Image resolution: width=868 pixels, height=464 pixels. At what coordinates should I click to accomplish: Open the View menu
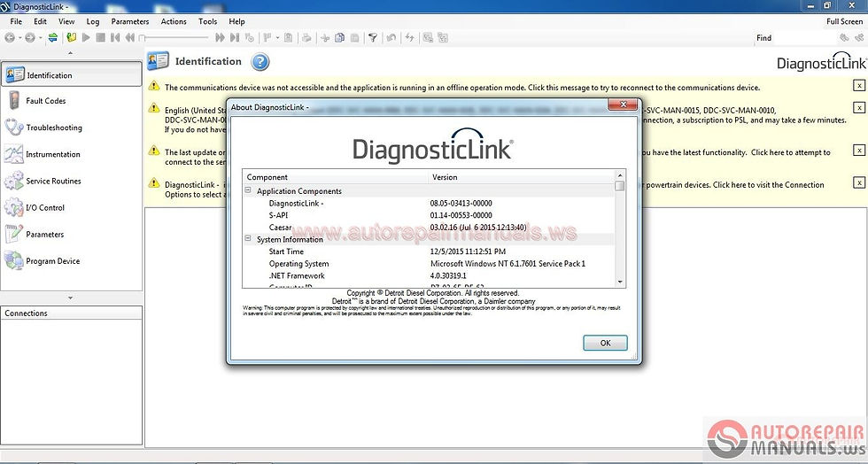pos(66,21)
